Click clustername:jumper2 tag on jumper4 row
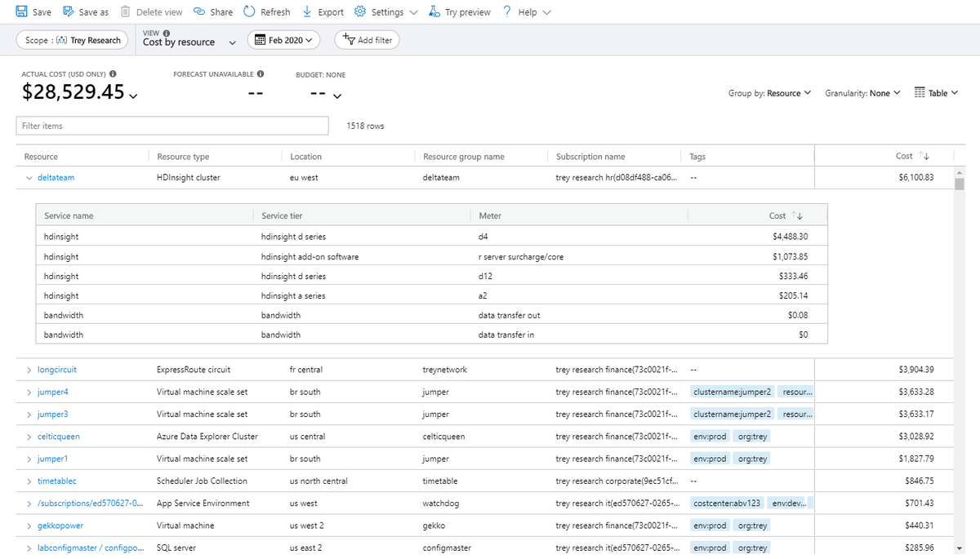Image resolution: width=980 pixels, height=559 pixels. [x=733, y=392]
